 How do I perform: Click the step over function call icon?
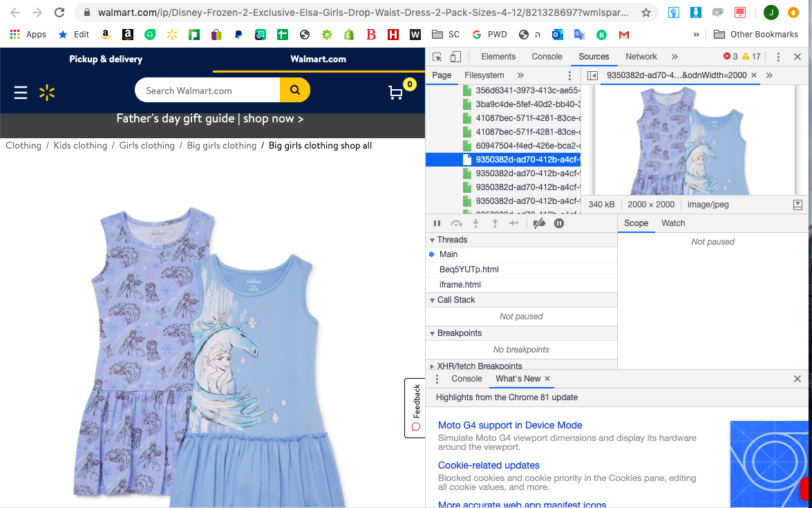pos(456,223)
